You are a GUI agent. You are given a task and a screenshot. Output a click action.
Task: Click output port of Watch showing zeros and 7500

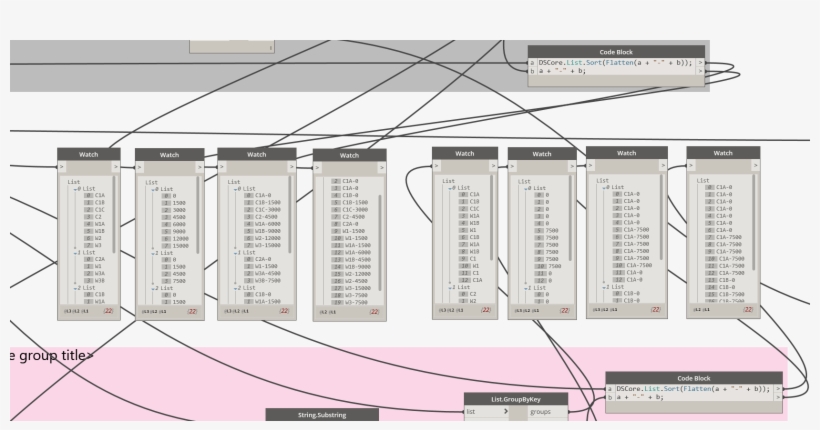click(572, 166)
